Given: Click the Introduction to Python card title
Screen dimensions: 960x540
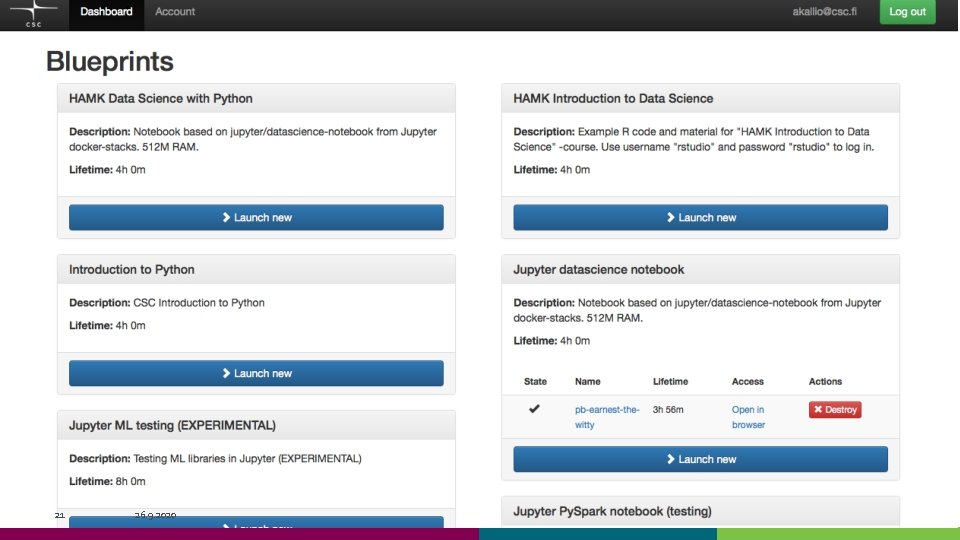Looking at the screenshot, I should coord(132,269).
